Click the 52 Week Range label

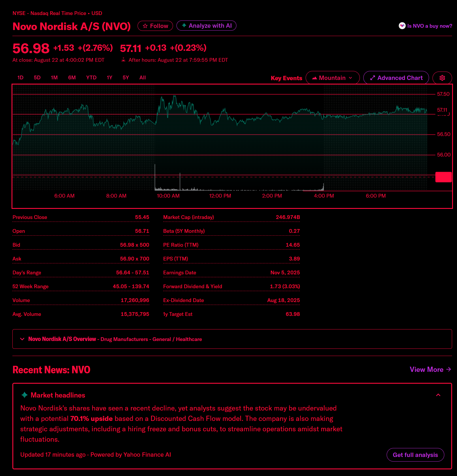tap(31, 286)
